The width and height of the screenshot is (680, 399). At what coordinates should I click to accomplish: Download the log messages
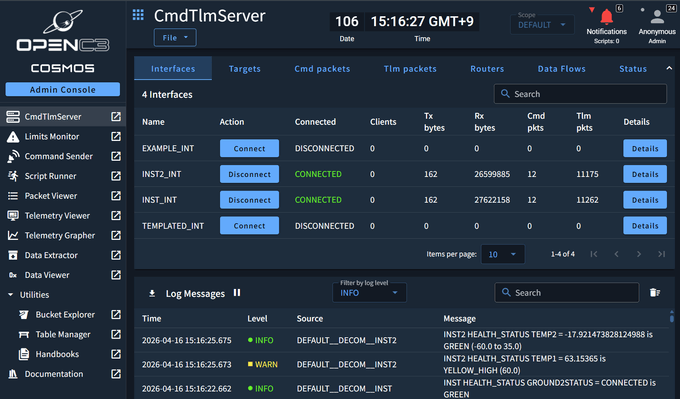[152, 294]
